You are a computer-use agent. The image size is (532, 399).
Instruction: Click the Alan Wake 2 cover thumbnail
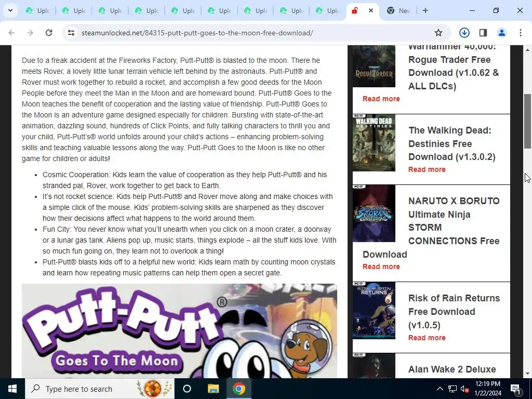click(374, 366)
